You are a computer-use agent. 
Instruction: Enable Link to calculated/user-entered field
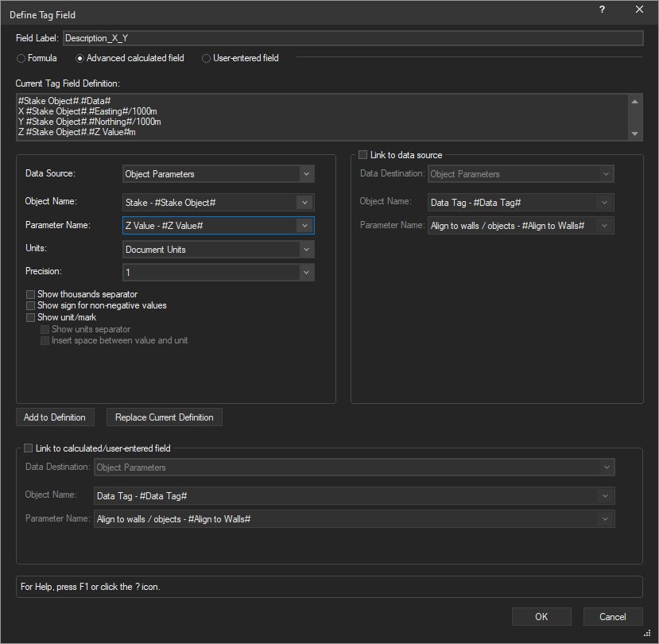click(x=29, y=448)
